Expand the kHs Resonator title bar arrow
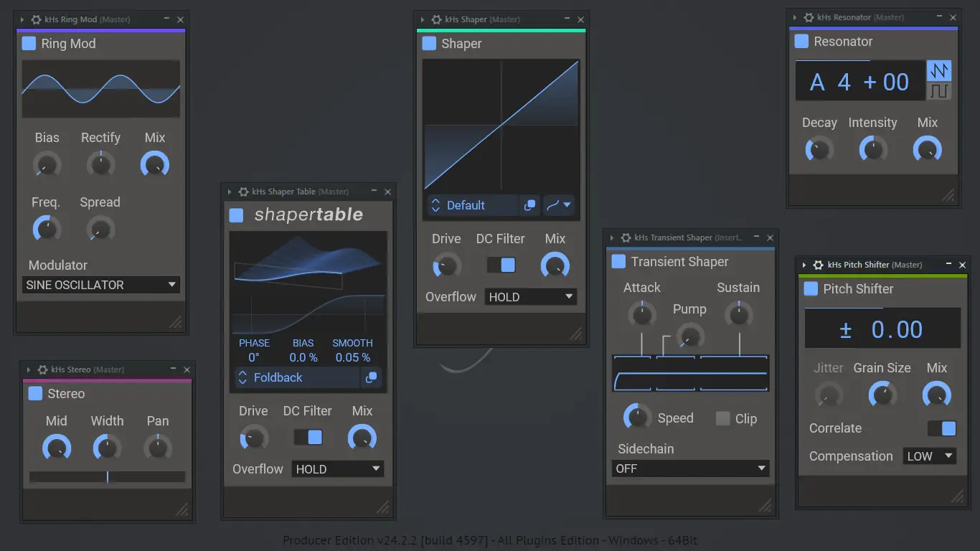The height and width of the screenshot is (551, 980). pos(795,17)
